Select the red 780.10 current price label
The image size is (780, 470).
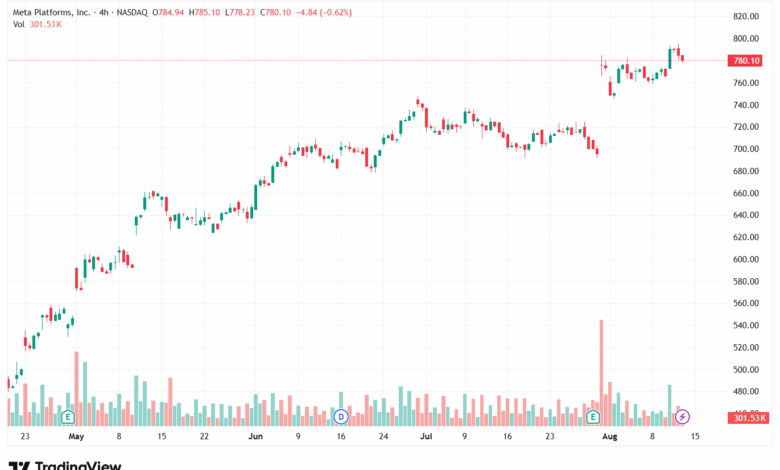coord(745,61)
